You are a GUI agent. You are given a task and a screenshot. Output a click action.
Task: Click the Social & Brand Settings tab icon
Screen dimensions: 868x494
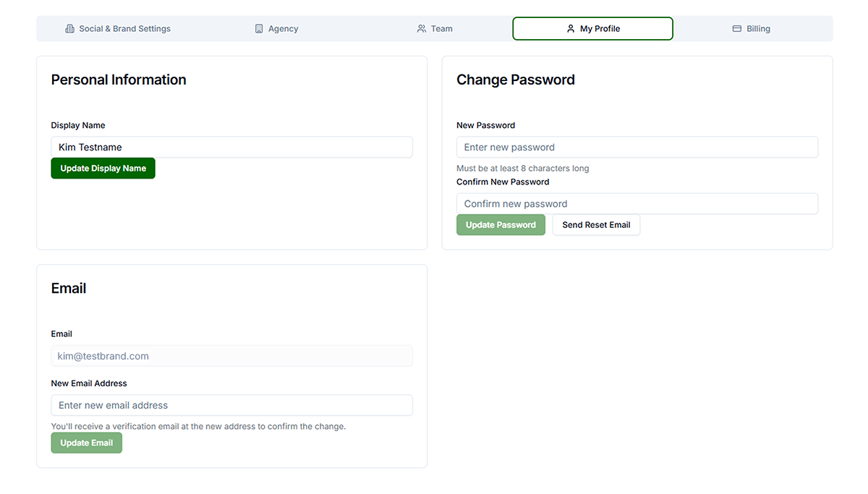tap(70, 29)
